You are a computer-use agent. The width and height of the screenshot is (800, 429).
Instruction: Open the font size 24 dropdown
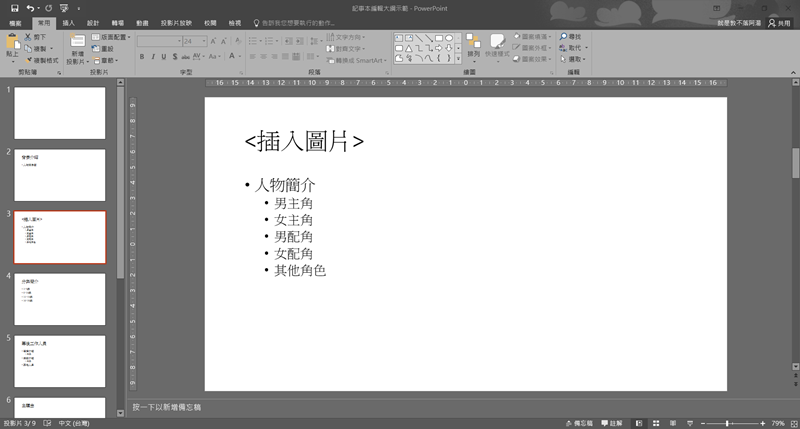coord(205,41)
